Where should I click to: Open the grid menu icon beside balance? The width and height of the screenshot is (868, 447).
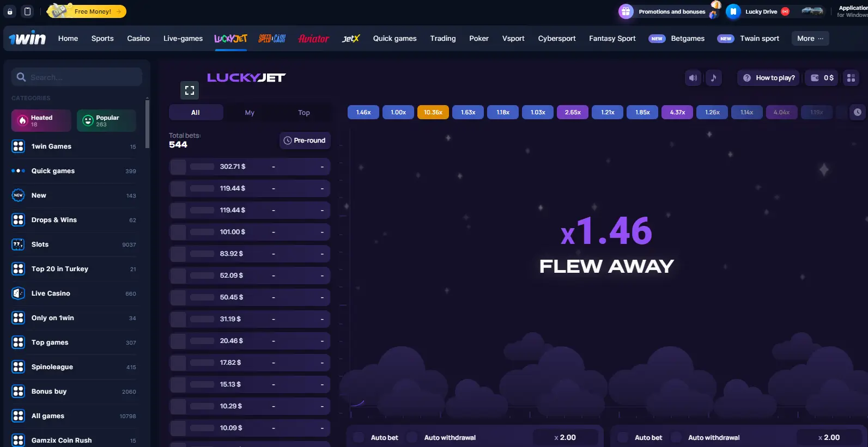coord(851,78)
